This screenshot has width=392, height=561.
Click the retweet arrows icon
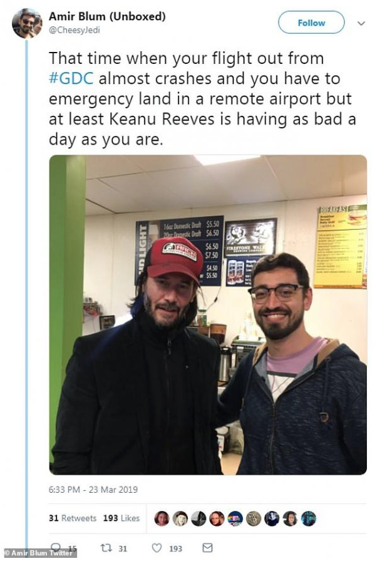click(105, 548)
